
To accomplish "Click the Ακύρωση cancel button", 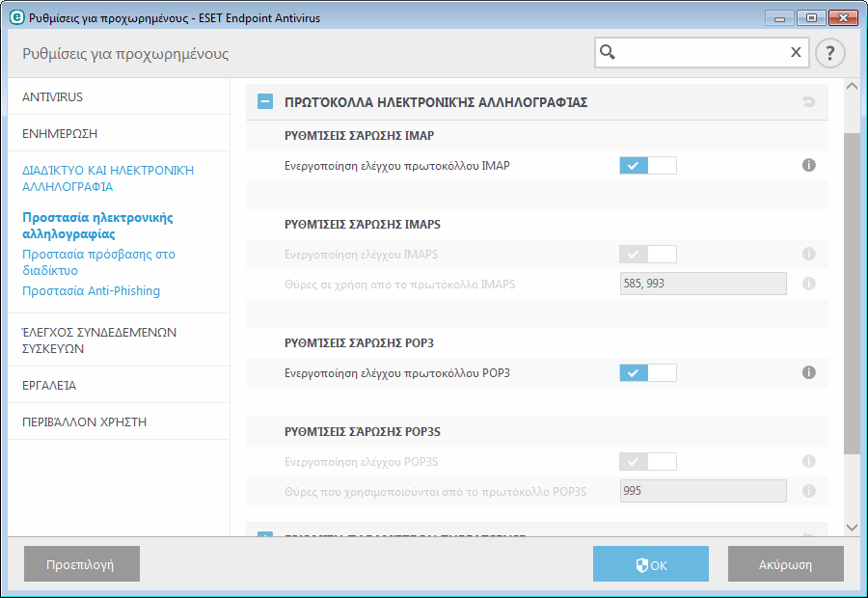I will click(x=785, y=563).
